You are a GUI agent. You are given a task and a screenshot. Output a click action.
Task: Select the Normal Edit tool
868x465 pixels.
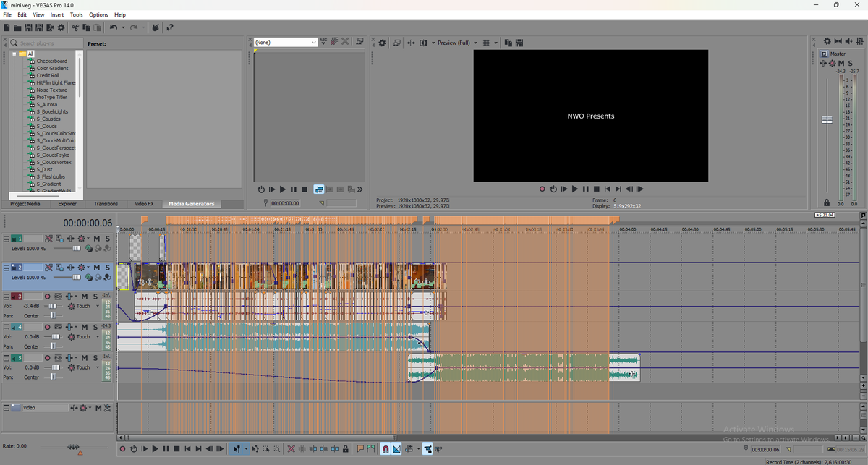(x=237, y=449)
